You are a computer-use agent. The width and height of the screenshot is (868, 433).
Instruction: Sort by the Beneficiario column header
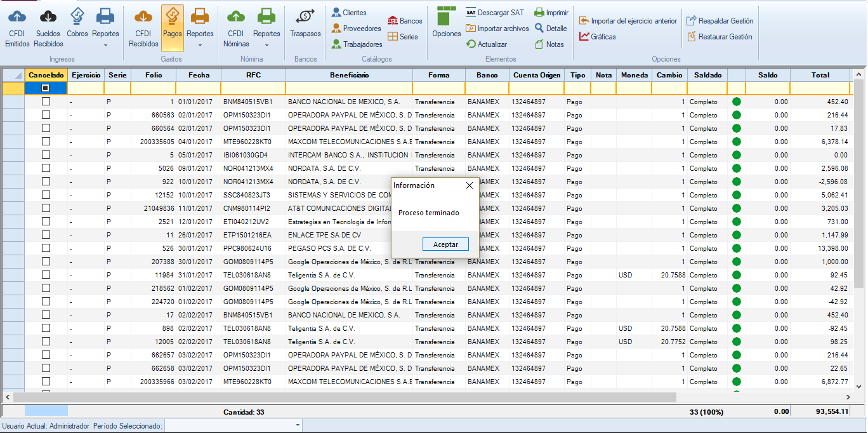(349, 75)
